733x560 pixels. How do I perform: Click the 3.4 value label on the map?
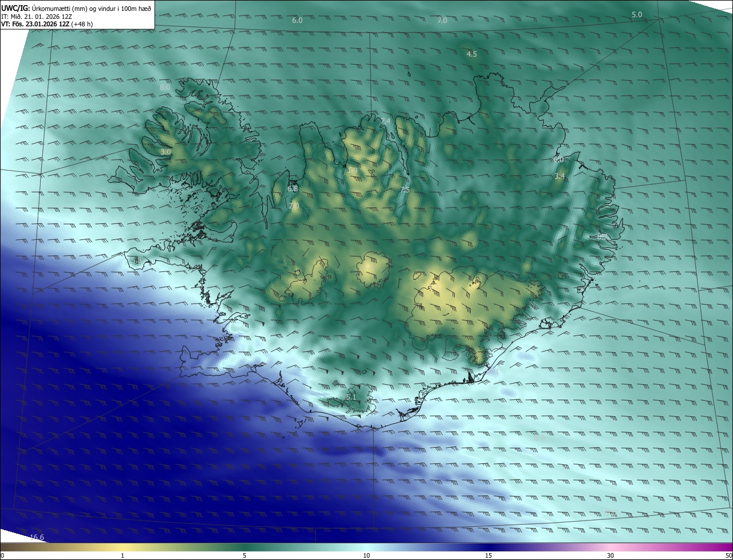[x=560, y=176]
